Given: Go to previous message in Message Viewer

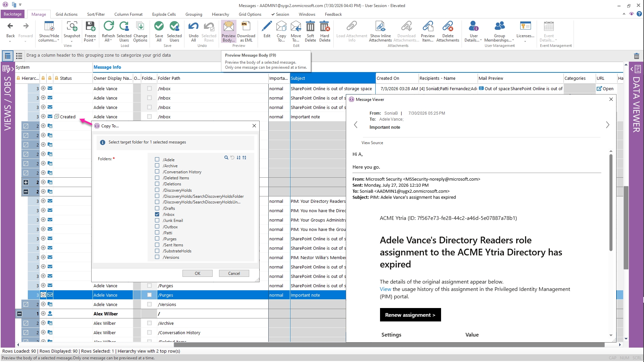Looking at the screenshot, I should point(356,125).
